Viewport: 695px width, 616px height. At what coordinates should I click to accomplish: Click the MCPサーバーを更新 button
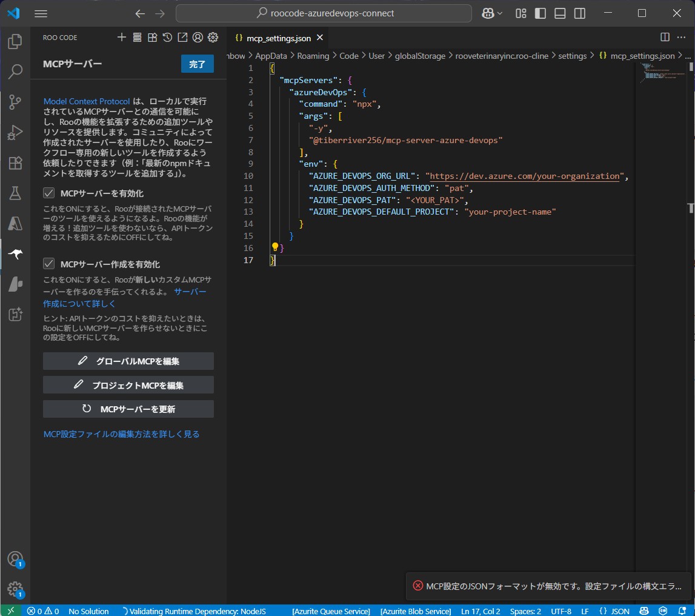128,409
